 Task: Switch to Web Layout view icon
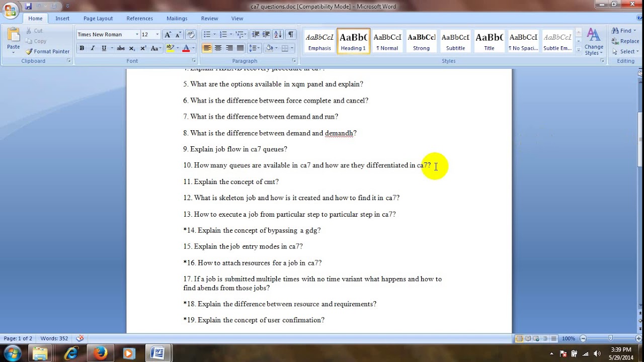(x=536, y=338)
